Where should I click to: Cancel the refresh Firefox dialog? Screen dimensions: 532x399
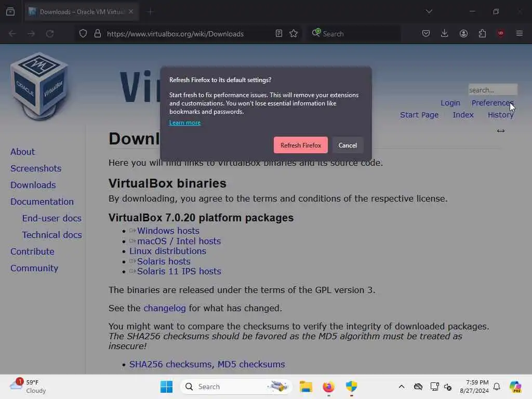[348, 145]
